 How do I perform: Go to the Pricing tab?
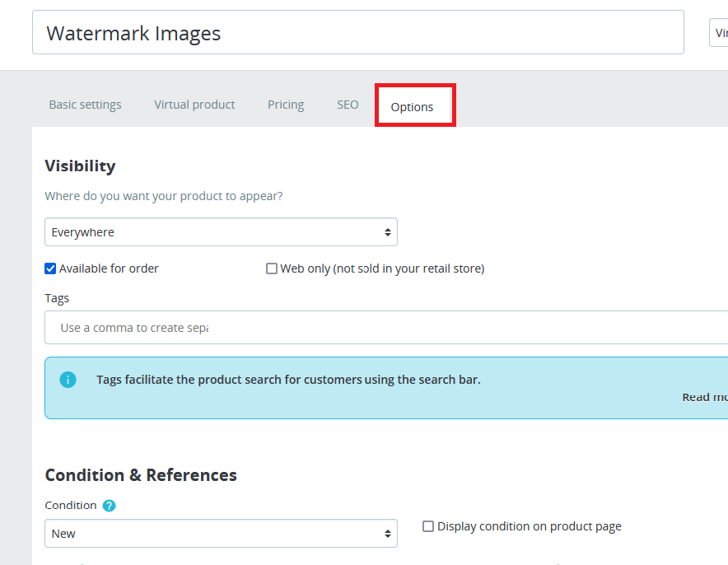[x=286, y=105]
